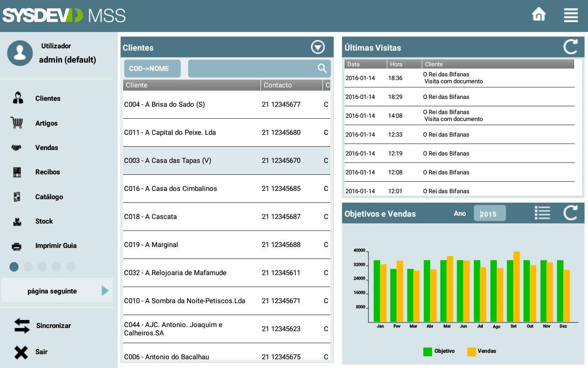This screenshot has width=588, height=368.
Task: Select client C016 - A Casa dos Cimbalinos
Action: click(226, 189)
